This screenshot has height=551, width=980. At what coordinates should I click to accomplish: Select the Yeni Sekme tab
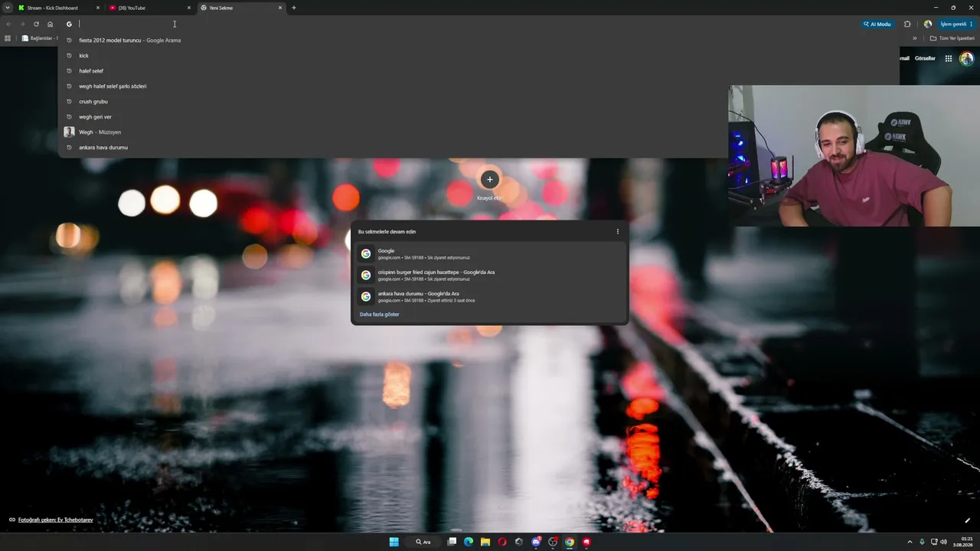click(242, 8)
